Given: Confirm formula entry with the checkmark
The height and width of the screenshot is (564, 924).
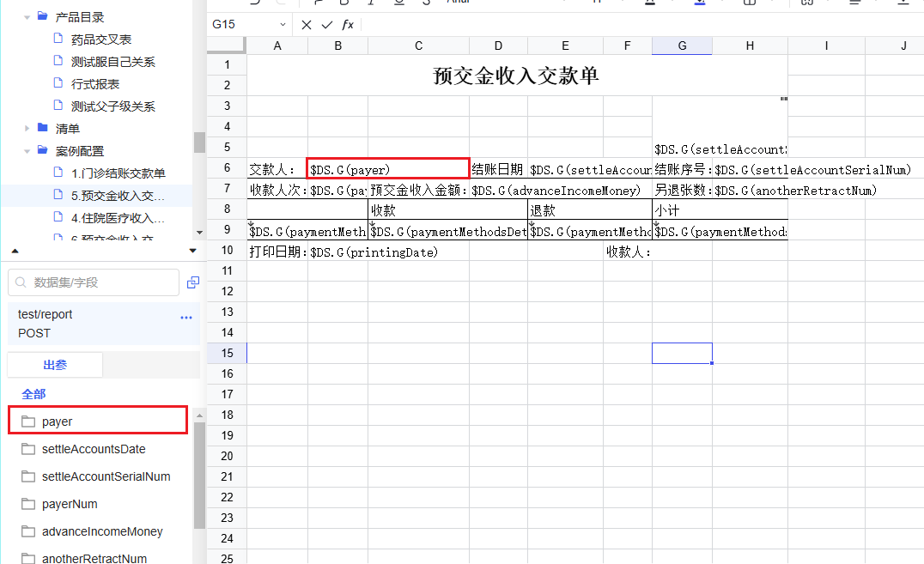Looking at the screenshot, I should tap(327, 25).
